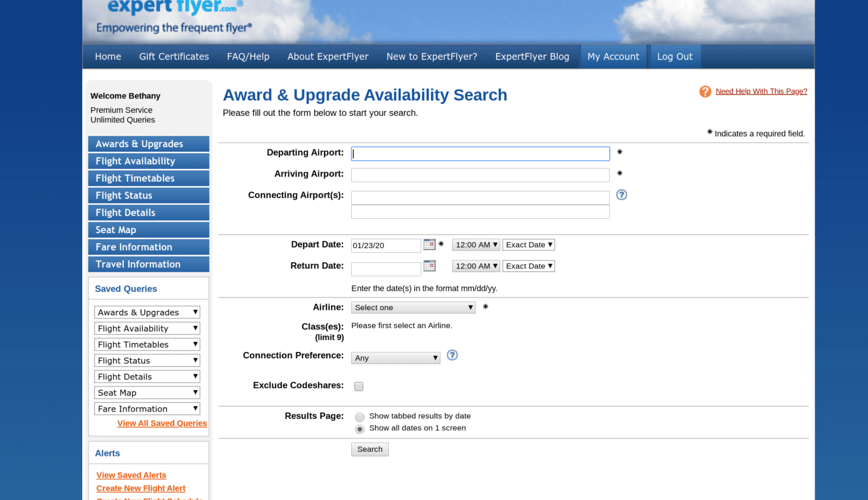868x500 pixels.
Task: Open Fare Information sidebar section
Action: (149, 247)
